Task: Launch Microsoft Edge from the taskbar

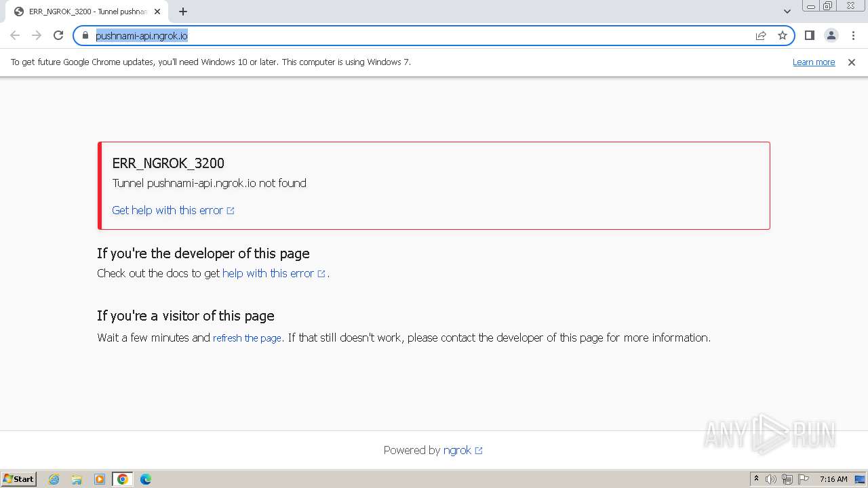Action: click(x=146, y=479)
